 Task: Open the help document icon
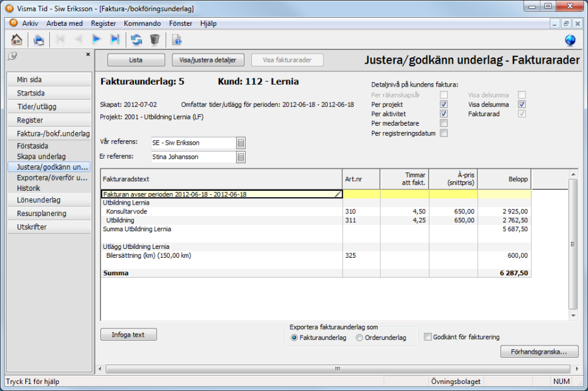pos(177,39)
